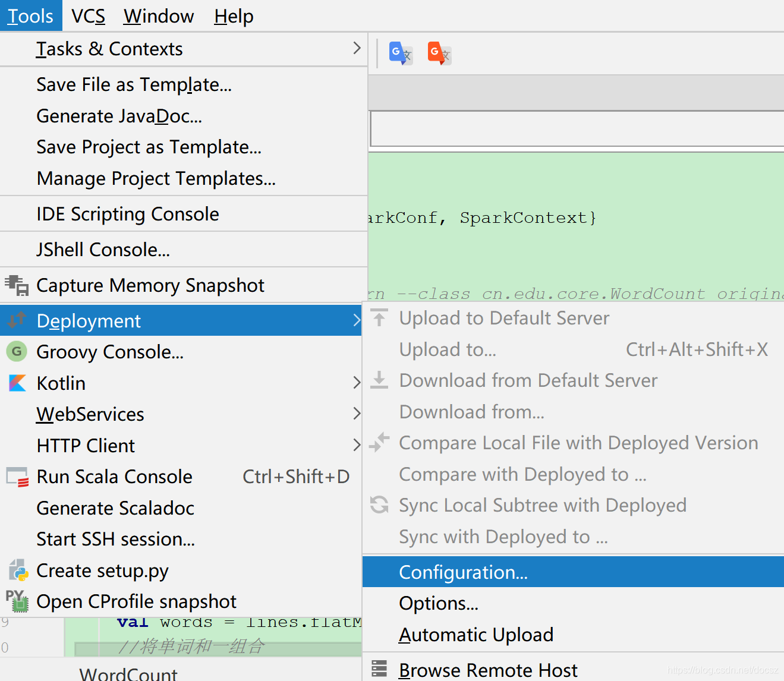Image resolution: width=784 pixels, height=681 pixels.
Task: Expand the Deployment submenu arrow
Action: pyautogui.click(x=357, y=320)
